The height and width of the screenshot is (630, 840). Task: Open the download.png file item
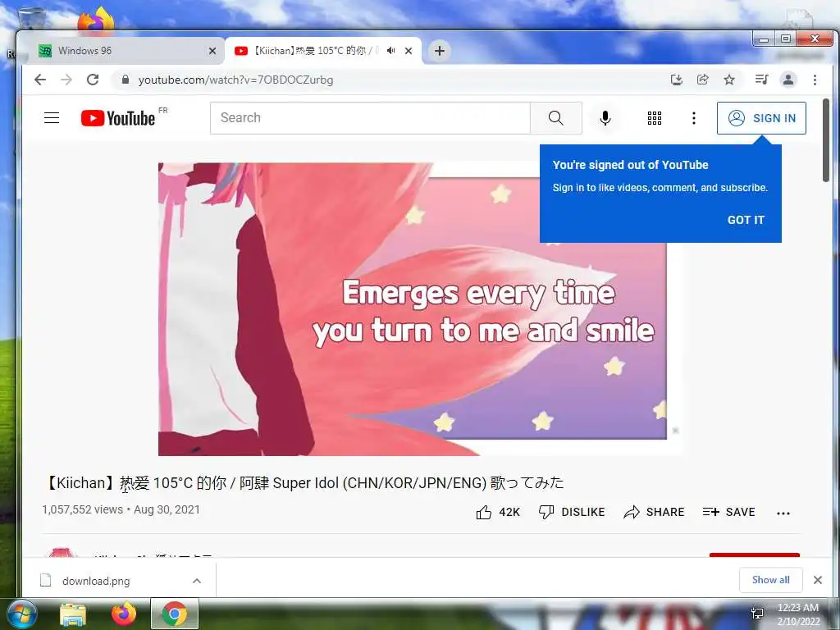(95, 581)
